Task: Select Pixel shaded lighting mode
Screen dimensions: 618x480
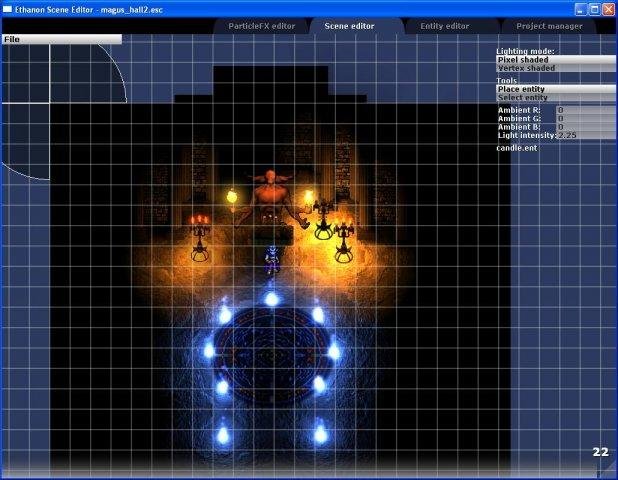Action: pyautogui.click(x=556, y=60)
